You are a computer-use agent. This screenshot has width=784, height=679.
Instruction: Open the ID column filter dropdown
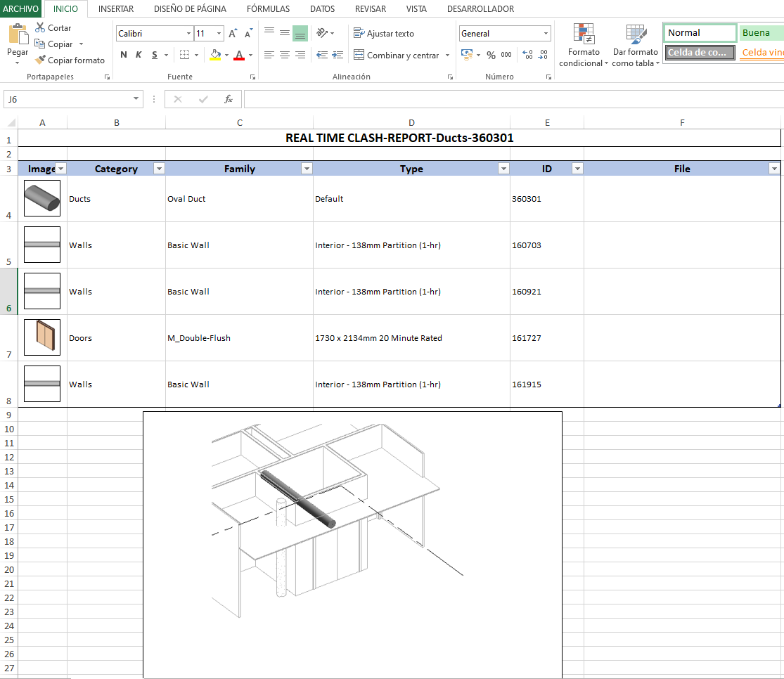(x=577, y=169)
